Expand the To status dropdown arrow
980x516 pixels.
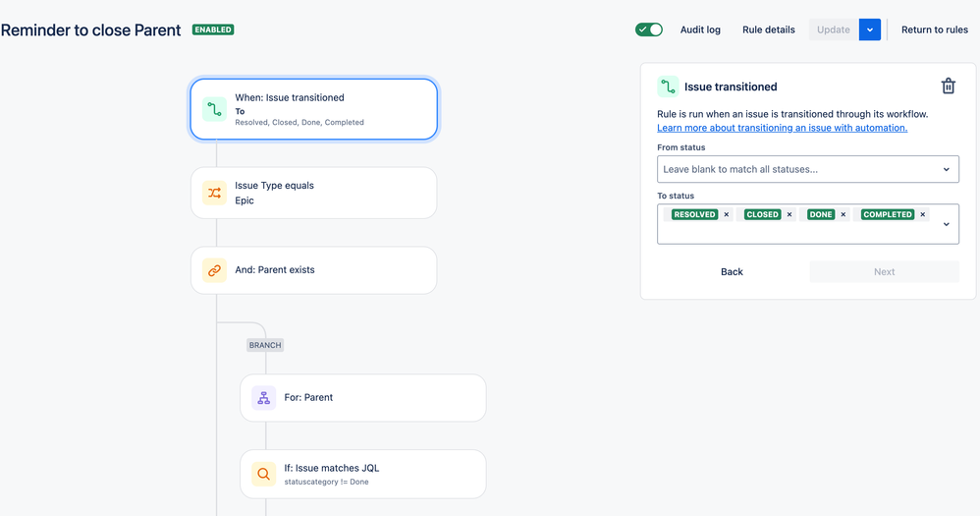(x=947, y=224)
